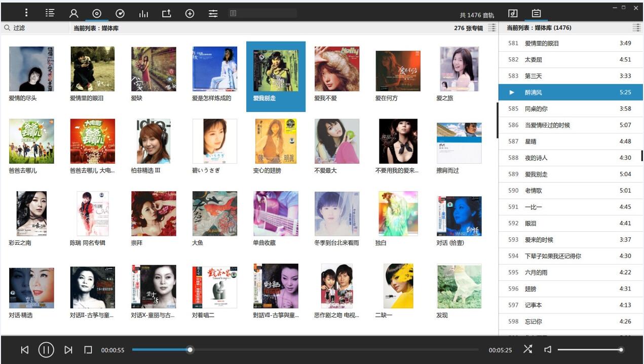Open album list options menu beside 276 张专辑

491,28
